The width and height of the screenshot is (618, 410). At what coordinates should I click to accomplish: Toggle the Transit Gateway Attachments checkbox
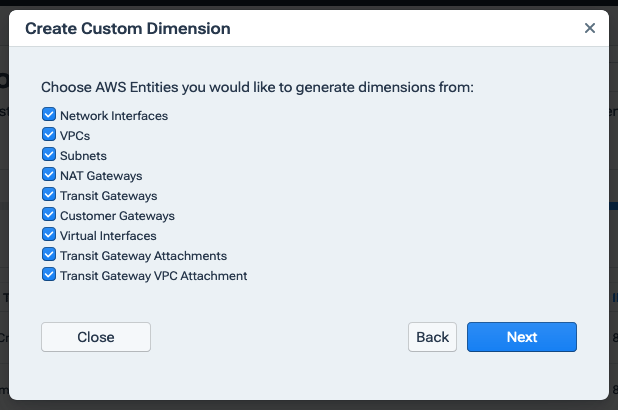(x=49, y=255)
